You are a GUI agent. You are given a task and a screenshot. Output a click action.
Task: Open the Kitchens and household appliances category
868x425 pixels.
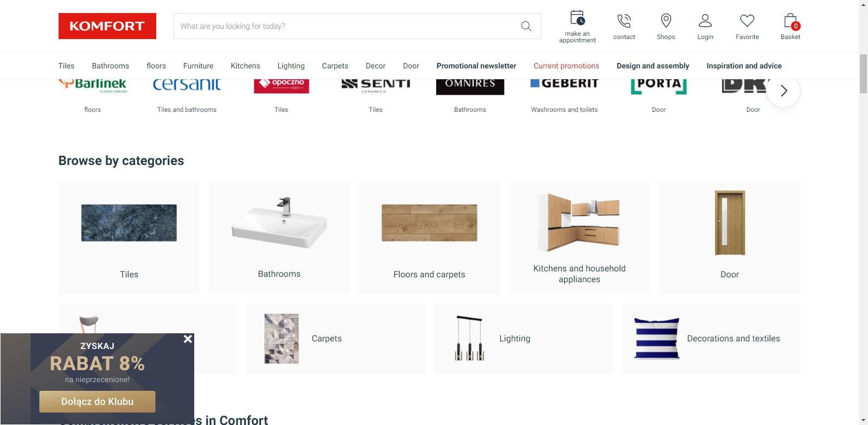579,238
